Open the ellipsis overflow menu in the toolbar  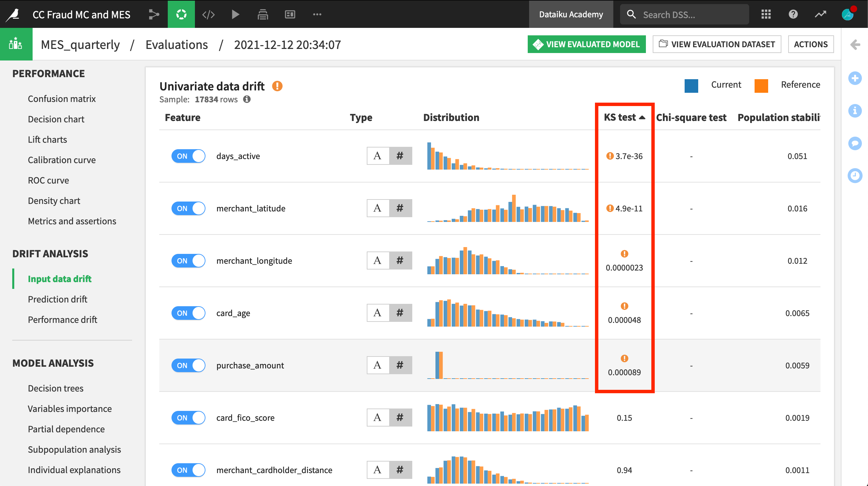pyautogui.click(x=317, y=14)
